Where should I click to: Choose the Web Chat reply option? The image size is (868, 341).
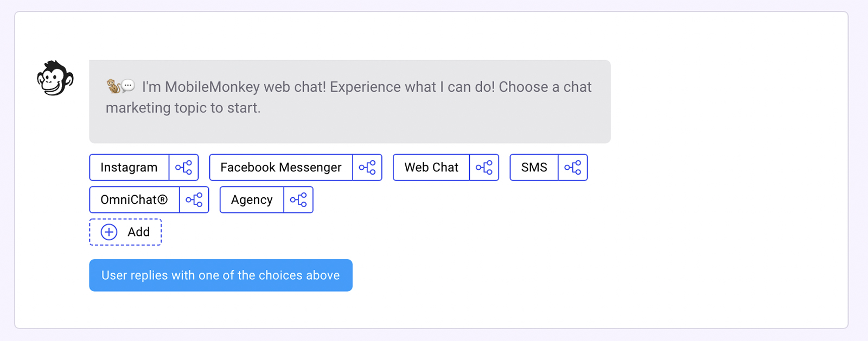click(431, 168)
